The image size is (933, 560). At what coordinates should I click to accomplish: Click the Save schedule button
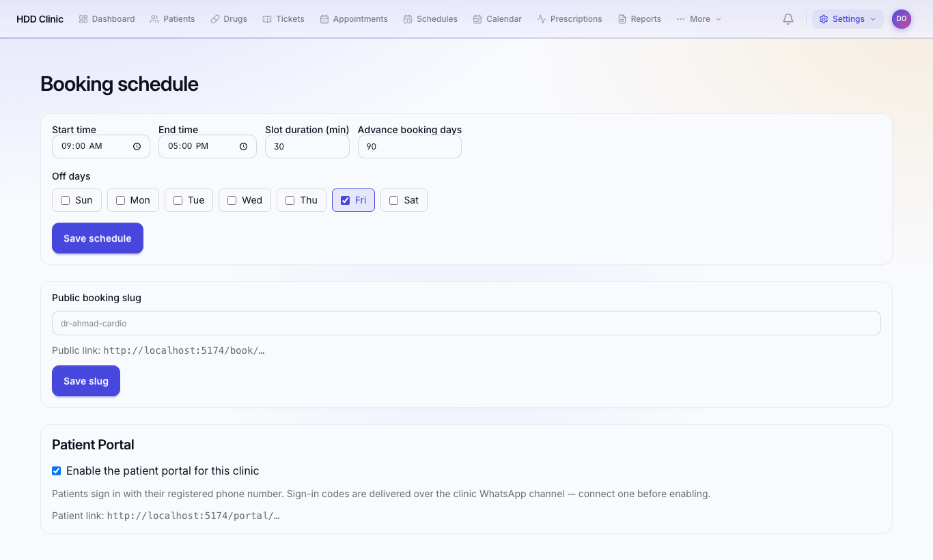pos(98,238)
